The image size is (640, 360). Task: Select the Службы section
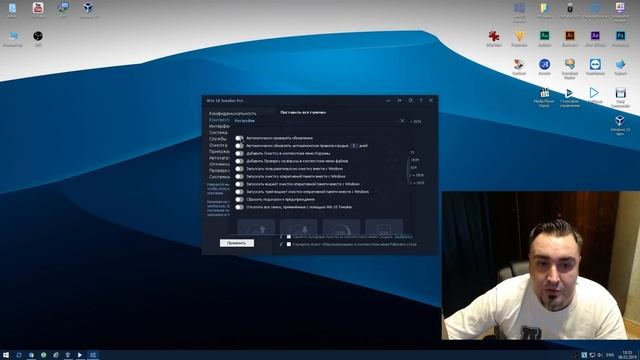pyautogui.click(x=218, y=139)
